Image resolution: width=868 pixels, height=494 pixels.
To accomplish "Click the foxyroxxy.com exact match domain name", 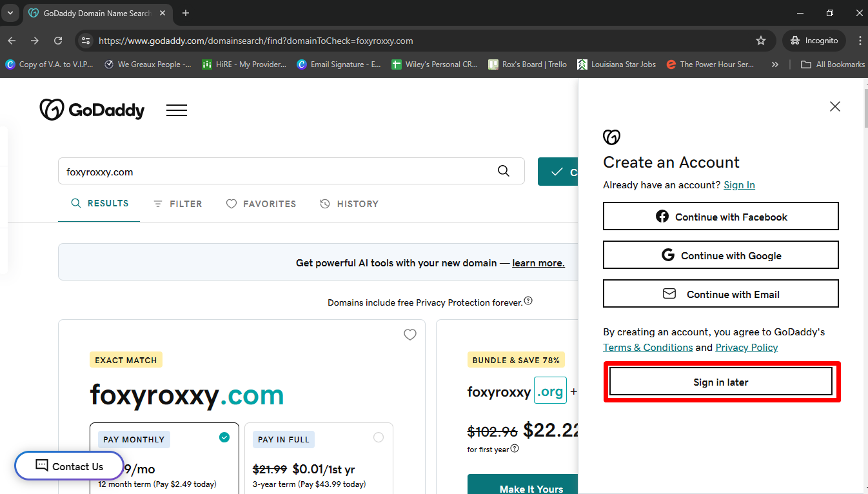I will point(187,395).
